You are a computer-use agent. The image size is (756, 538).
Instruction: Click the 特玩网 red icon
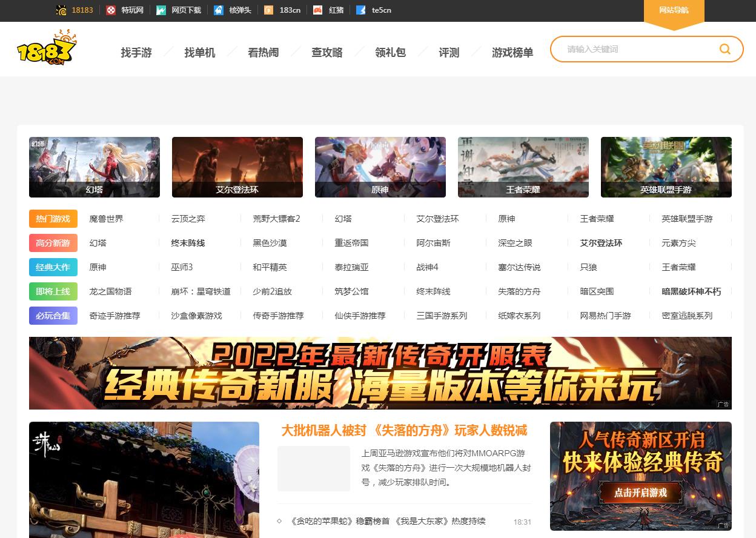[110, 10]
